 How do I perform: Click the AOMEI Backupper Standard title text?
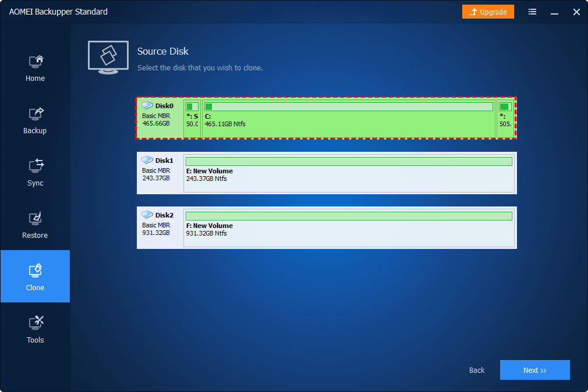58,12
